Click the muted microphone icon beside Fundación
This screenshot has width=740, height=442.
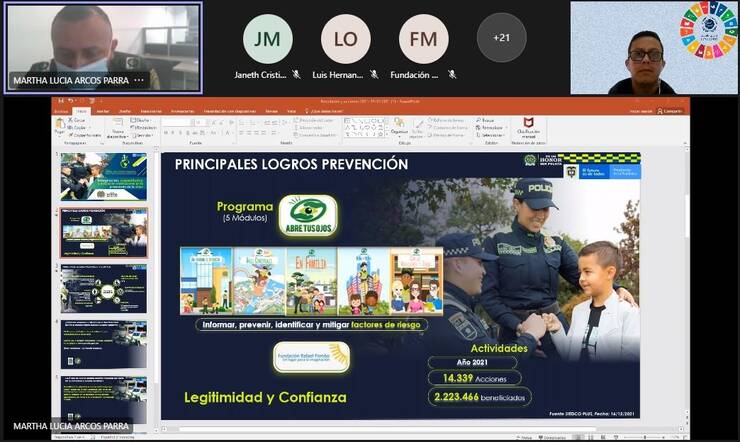tap(452, 75)
